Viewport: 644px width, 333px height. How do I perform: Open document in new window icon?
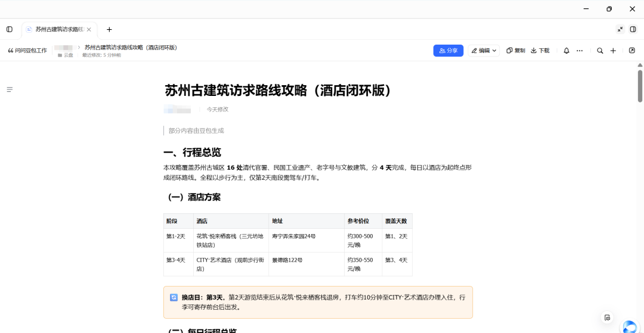pos(631,51)
